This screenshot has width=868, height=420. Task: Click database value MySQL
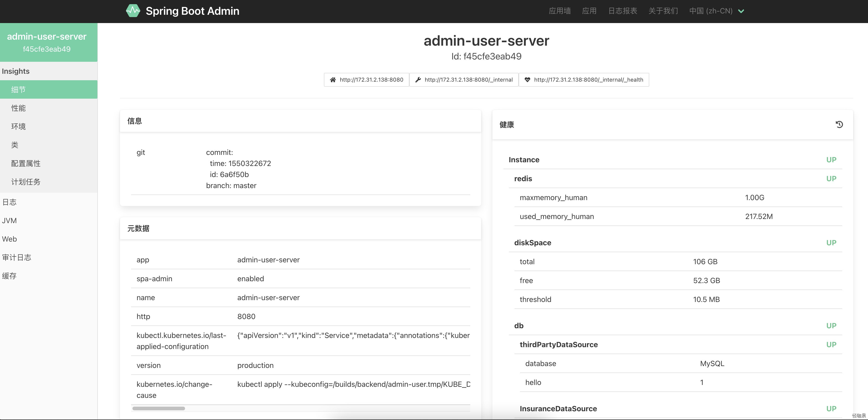pyautogui.click(x=712, y=364)
